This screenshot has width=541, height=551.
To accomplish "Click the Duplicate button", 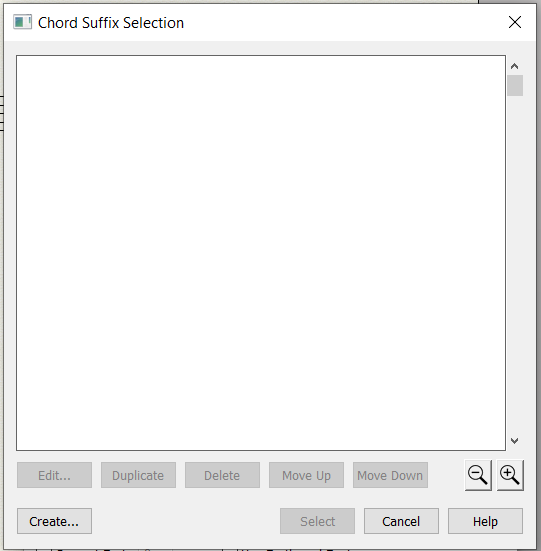I will point(138,475).
